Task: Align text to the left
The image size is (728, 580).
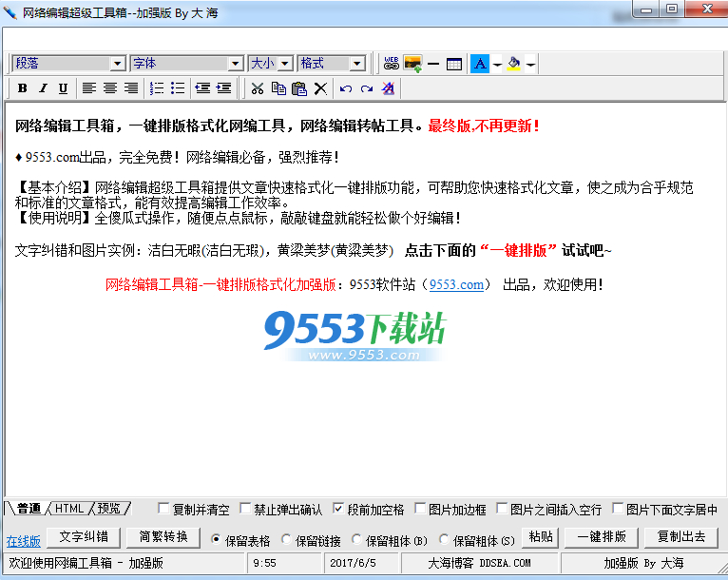Action: pyautogui.click(x=89, y=88)
